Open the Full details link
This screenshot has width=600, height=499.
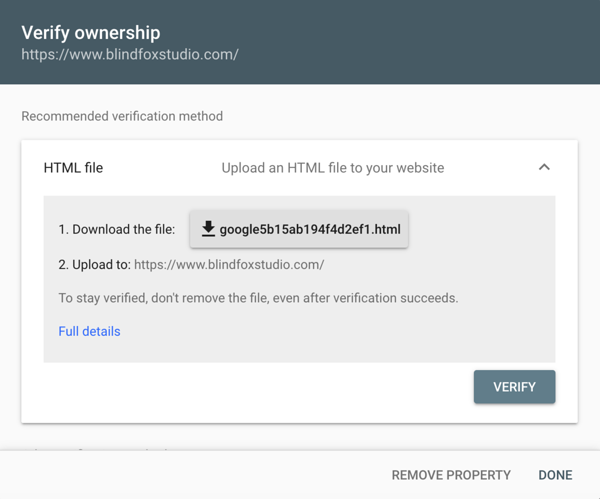89,331
